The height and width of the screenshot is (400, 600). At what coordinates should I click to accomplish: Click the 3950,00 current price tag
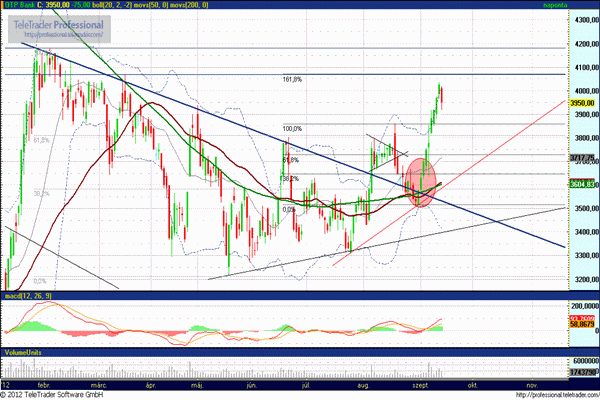pos(554,102)
